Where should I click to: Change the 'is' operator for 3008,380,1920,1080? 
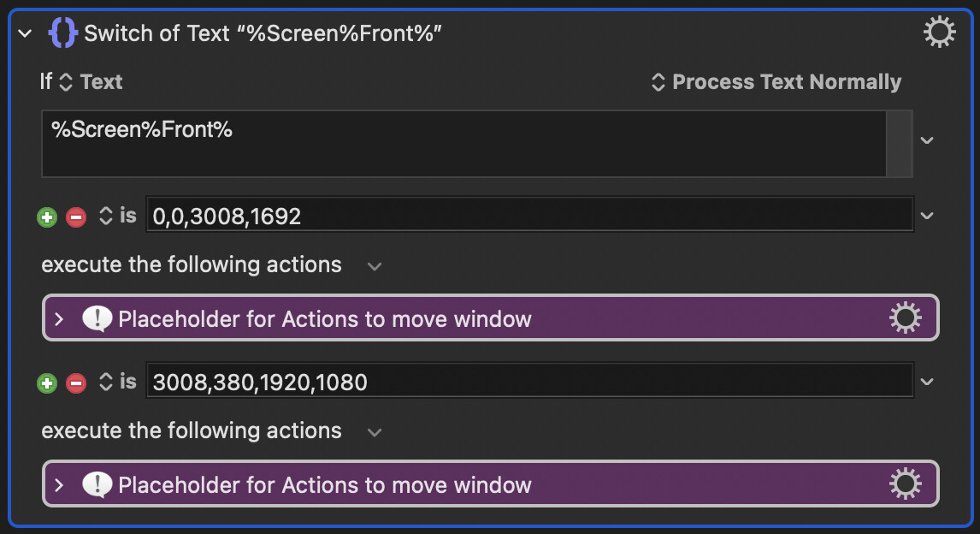pos(117,382)
